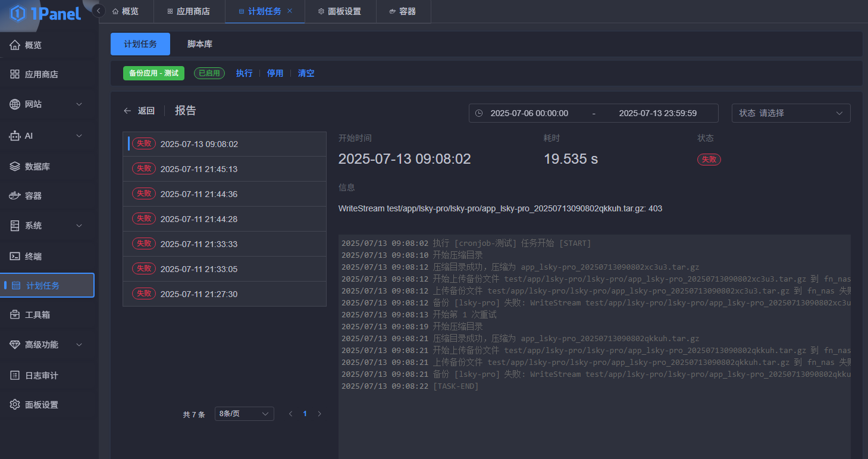This screenshot has height=459, width=868.
Task: Click the 清空 link
Action: click(306, 73)
